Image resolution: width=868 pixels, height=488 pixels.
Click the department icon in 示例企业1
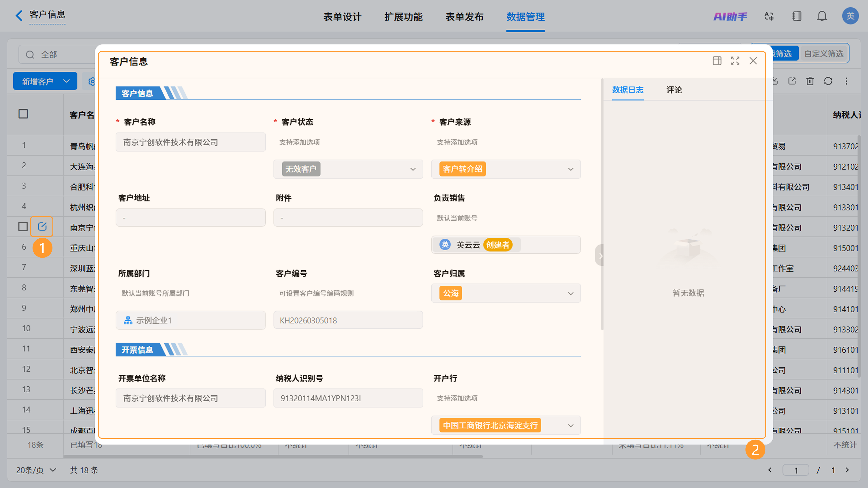[128, 320]
